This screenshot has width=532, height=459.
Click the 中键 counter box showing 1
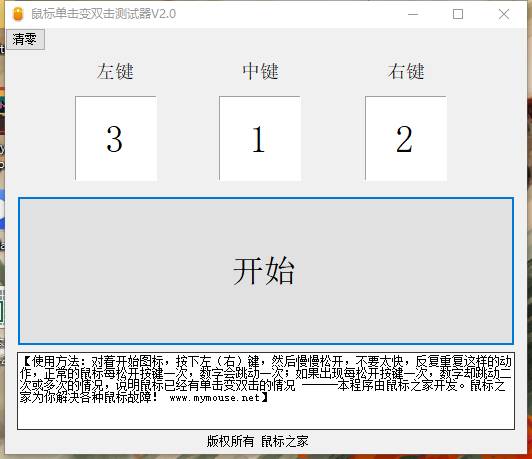pos(260,138)
